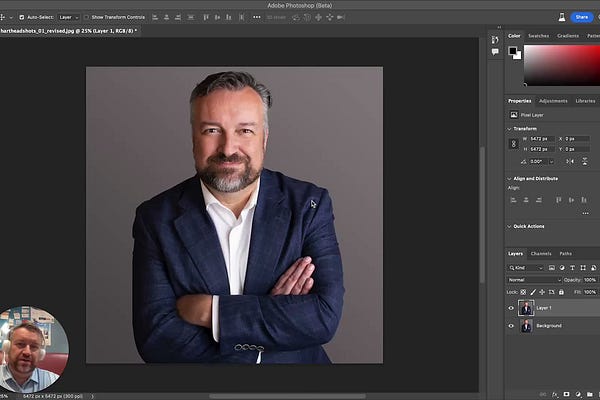Image resolution: width=600 pixels, height=400 pixels.
Task: Switch to the Adjustments tab
Action: (553, 101)
